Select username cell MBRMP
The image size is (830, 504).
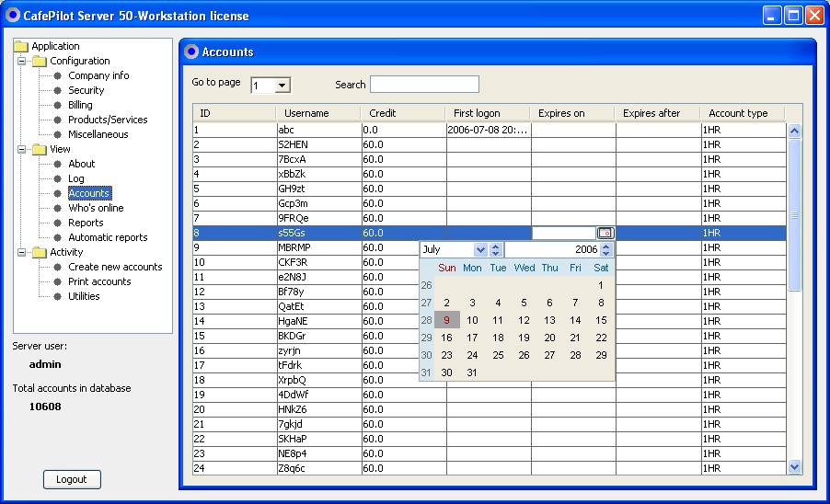click(x=319, y=247)
